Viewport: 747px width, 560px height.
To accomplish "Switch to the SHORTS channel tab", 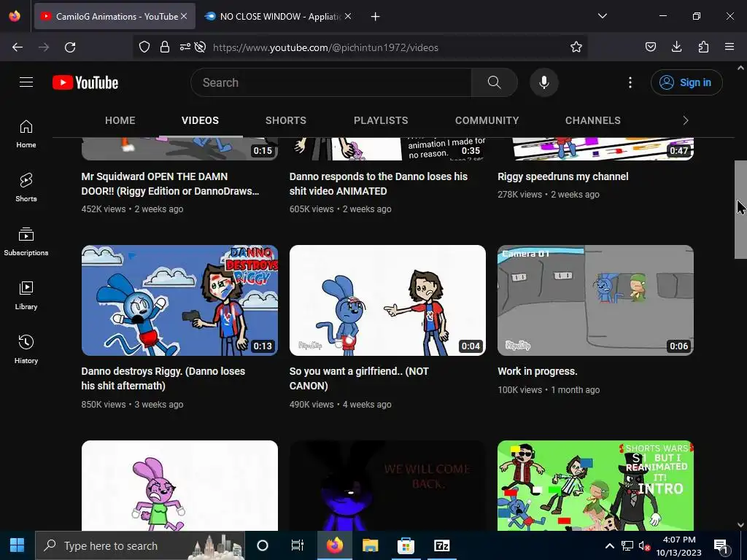I will 286,120.
